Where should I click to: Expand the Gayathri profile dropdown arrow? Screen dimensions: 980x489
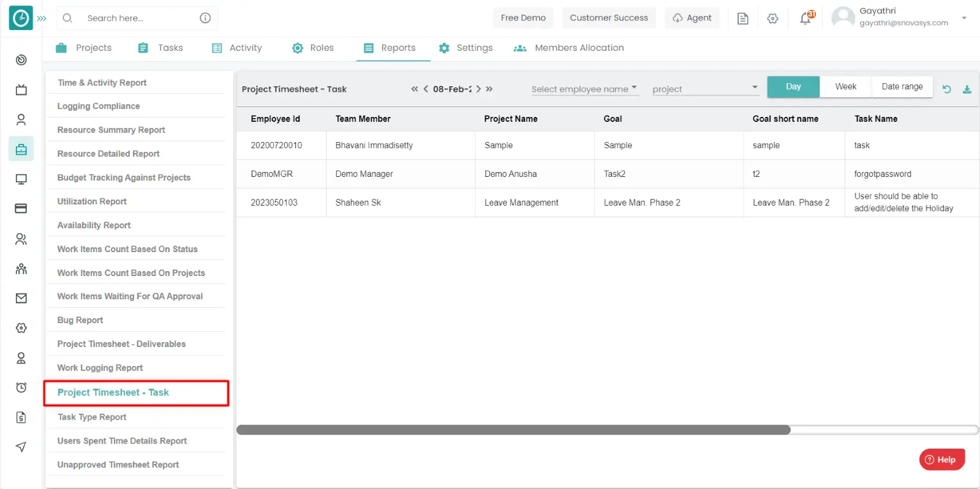[964, 18]
